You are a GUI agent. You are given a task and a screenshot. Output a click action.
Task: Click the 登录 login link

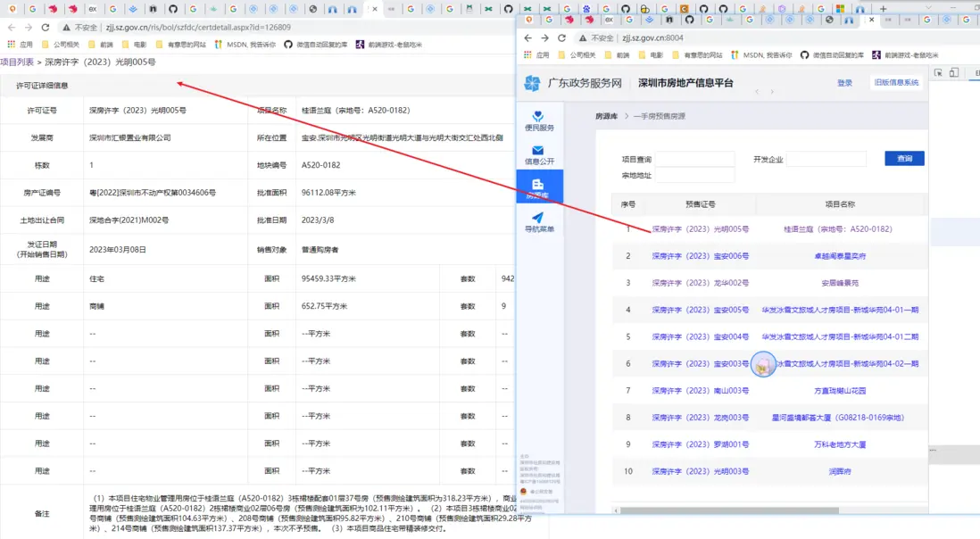click(x=844, y=82)
